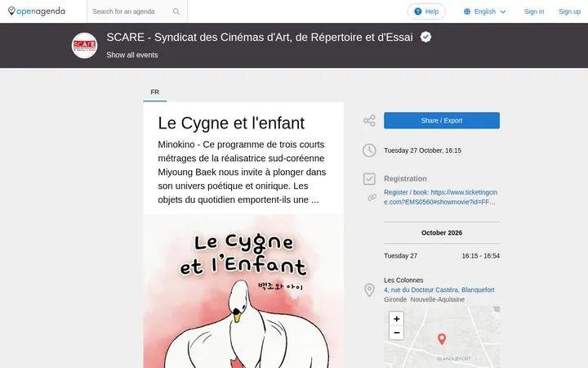Click the clock time icon
Screen dimensions: 588x368
369,150
